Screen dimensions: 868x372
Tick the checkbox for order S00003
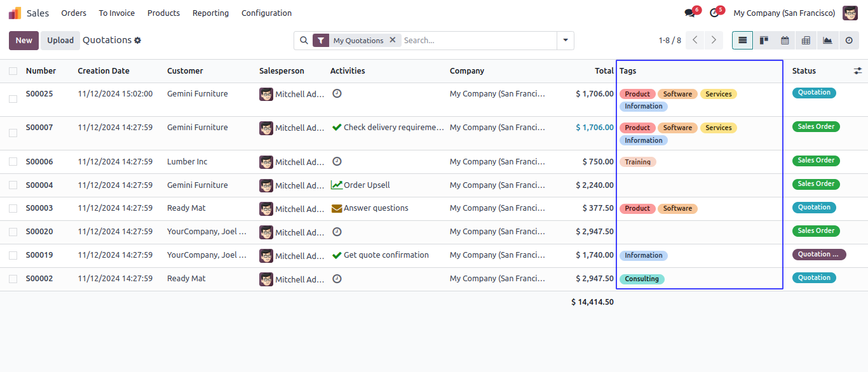click(13, 208)
